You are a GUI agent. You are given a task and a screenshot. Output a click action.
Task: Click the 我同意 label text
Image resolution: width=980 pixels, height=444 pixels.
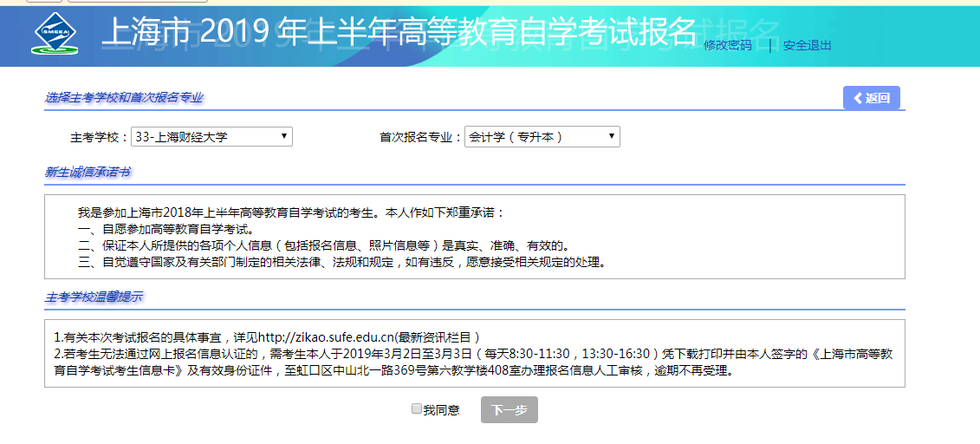(x=441, y=410)
